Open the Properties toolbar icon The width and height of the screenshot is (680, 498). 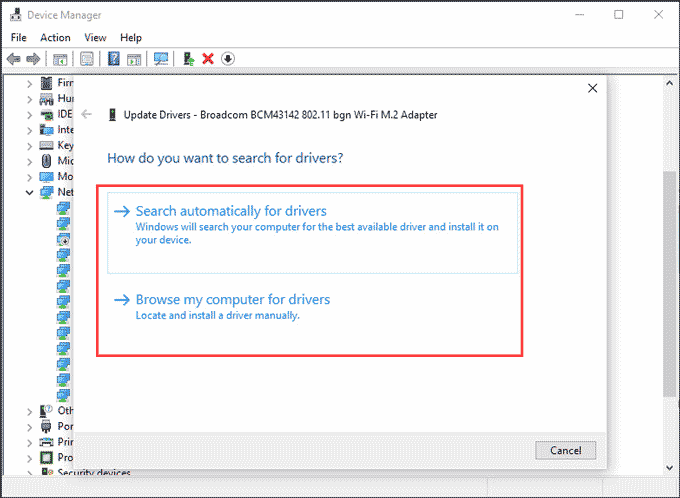coord(87,59)
